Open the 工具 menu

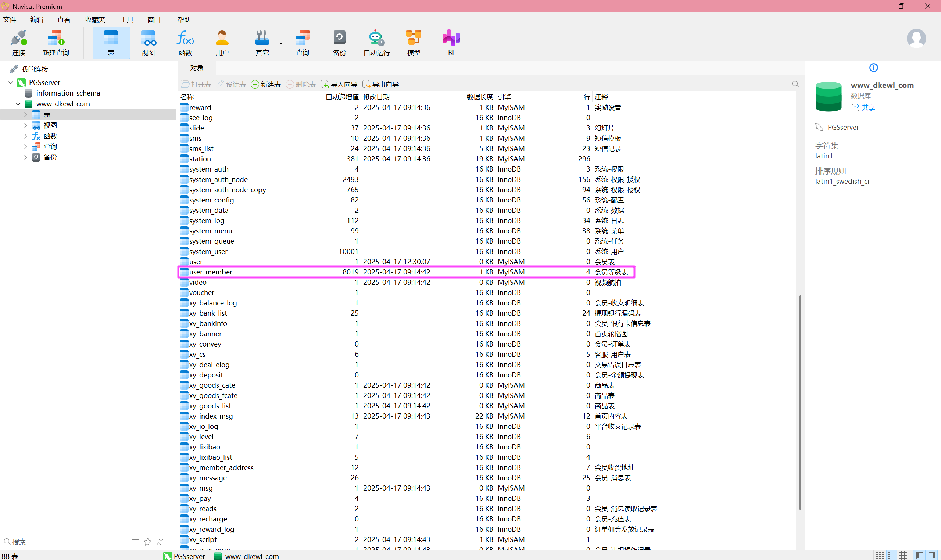pyautogui.click(x=127, y=19)
